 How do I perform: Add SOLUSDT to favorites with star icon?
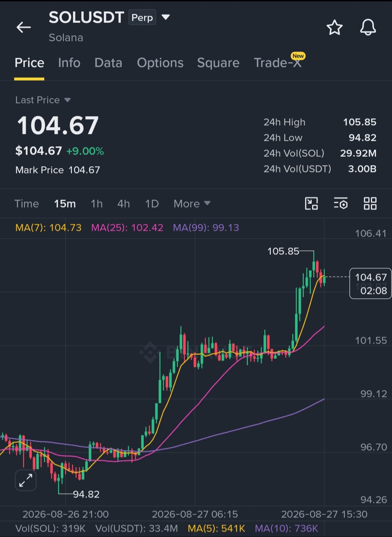(334, 28)
